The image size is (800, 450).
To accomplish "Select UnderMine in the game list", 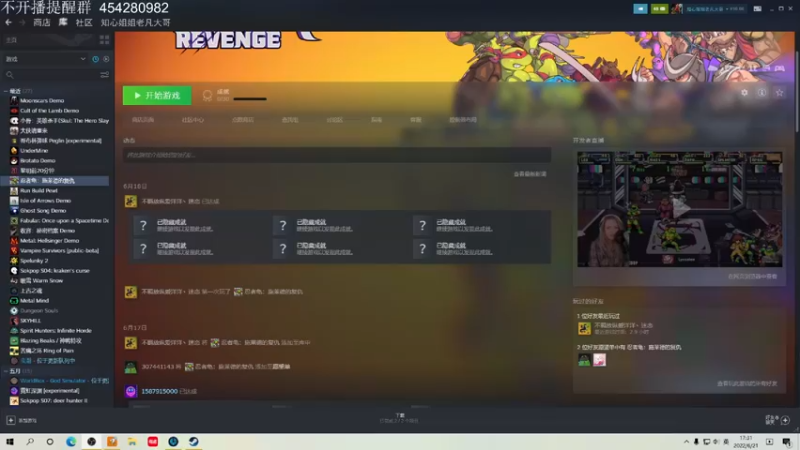I will tap(34, 151).
